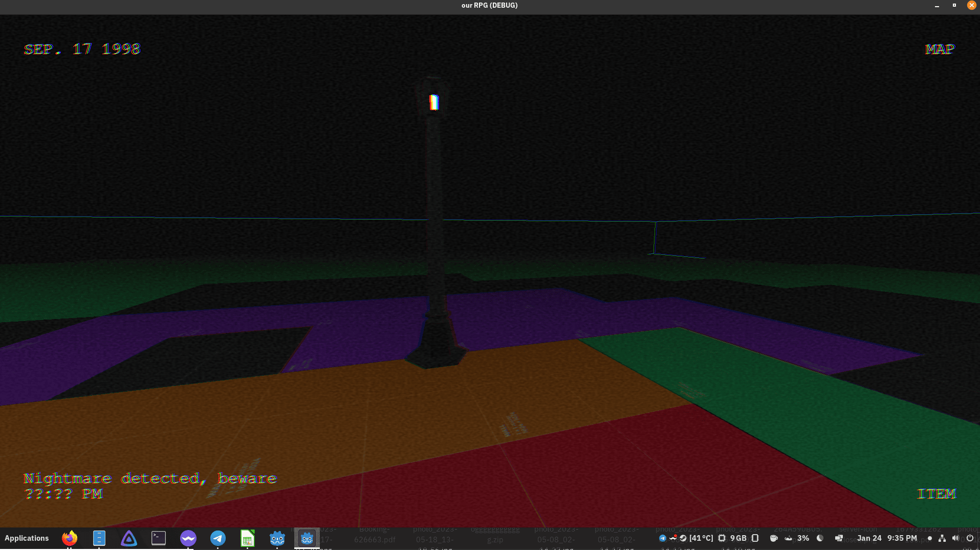The image size is (980, 550).
Task: Open the purple wave app icon
Action: 188,538
